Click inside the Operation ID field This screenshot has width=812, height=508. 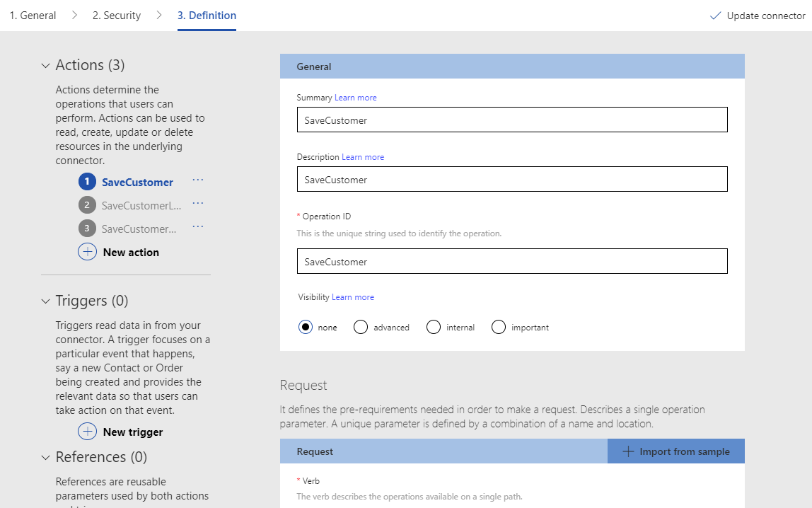pos(511,260)
